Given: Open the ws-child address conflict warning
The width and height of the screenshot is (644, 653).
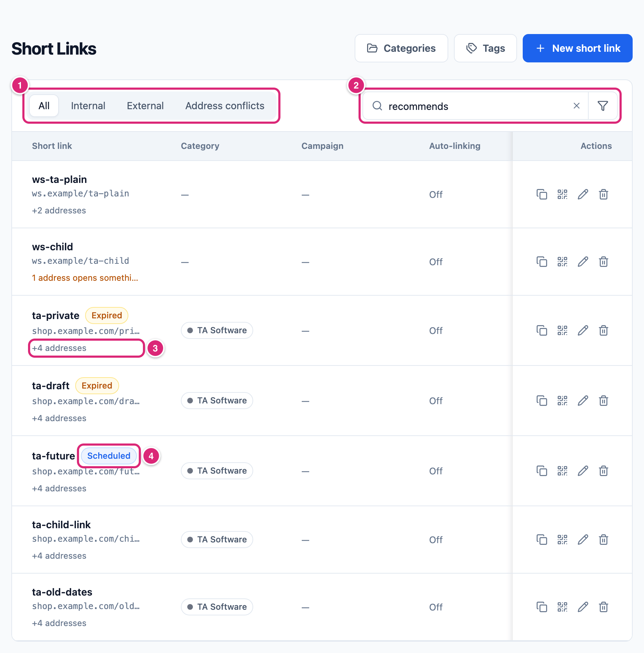Looking at the screenshot, I should 85,278.
